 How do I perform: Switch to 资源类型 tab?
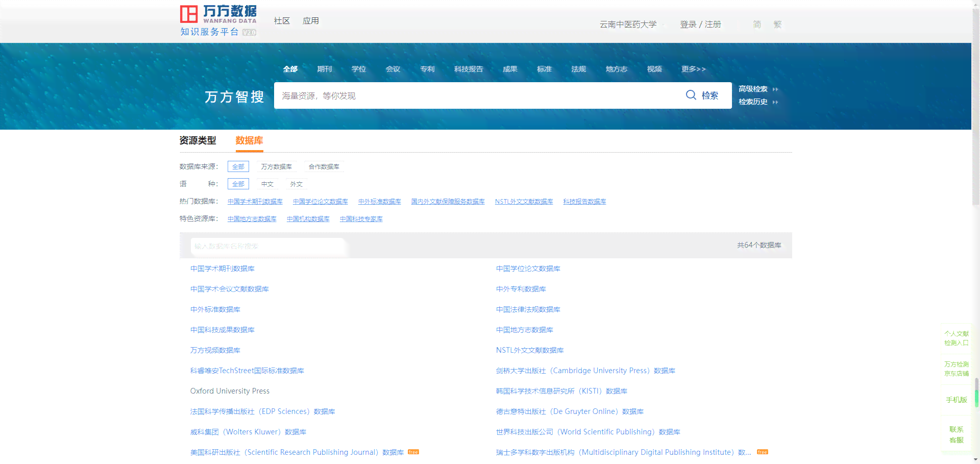[198, 140]
